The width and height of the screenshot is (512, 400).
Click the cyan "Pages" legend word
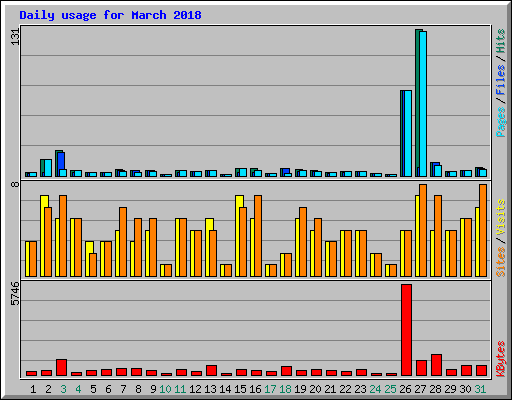tap(501, 122)
